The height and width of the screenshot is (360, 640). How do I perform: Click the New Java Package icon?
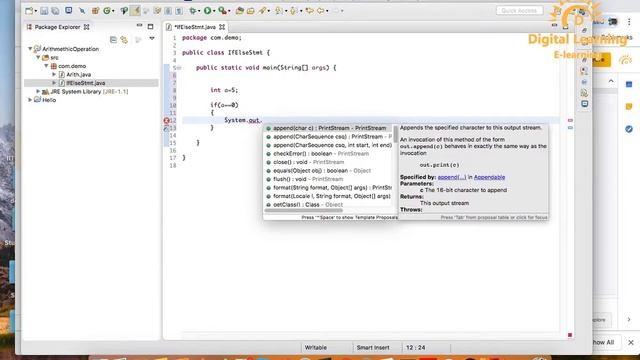point(95,11)
